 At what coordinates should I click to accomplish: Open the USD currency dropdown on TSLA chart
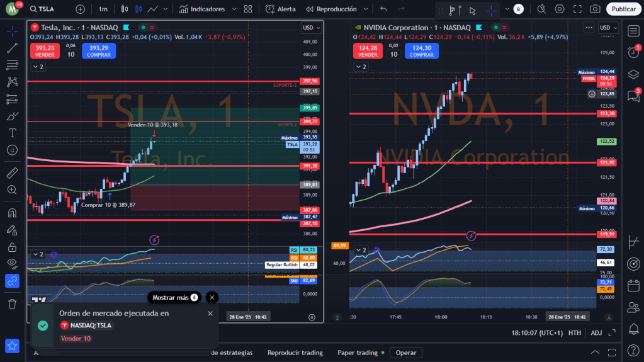coord(310,28)
